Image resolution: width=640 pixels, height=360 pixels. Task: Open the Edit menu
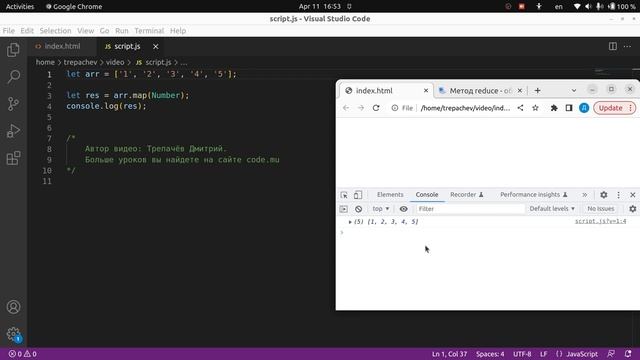click(x=27, y=31)
